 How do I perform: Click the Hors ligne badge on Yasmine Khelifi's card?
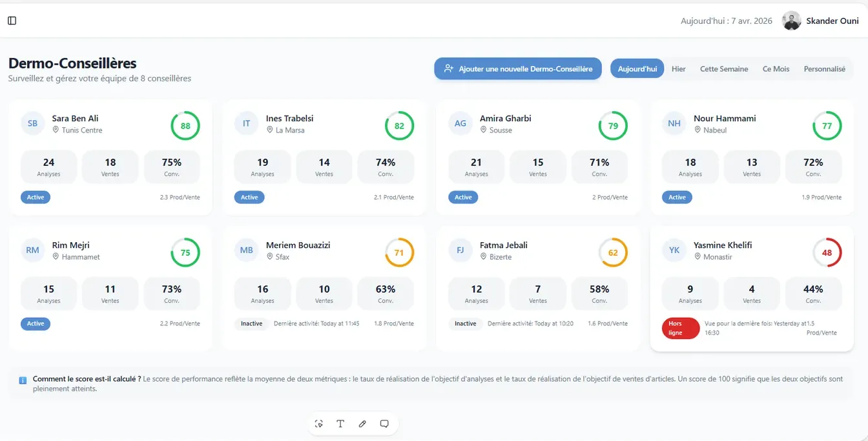(x=681, y=328)
